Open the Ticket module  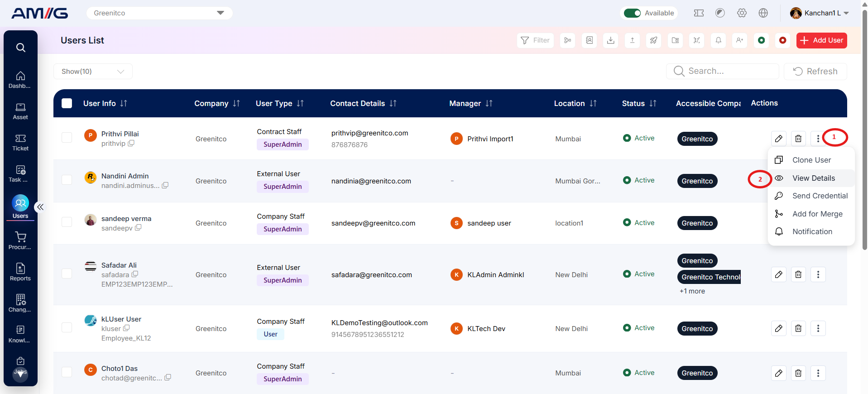tap(20, 142)
